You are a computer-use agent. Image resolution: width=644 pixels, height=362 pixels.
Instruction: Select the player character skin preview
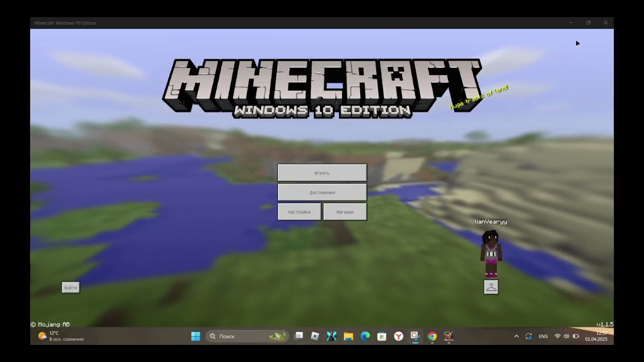pos(491,253)
